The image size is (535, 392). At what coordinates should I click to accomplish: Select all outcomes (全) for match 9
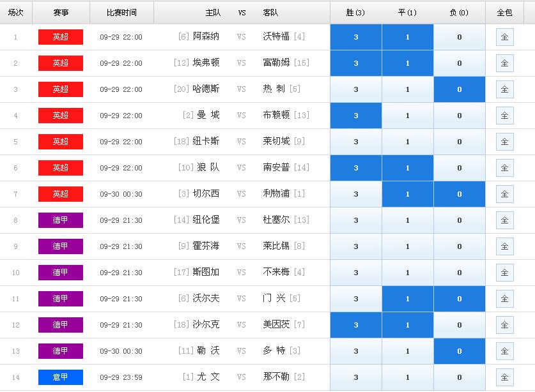(x=504, y=246)
